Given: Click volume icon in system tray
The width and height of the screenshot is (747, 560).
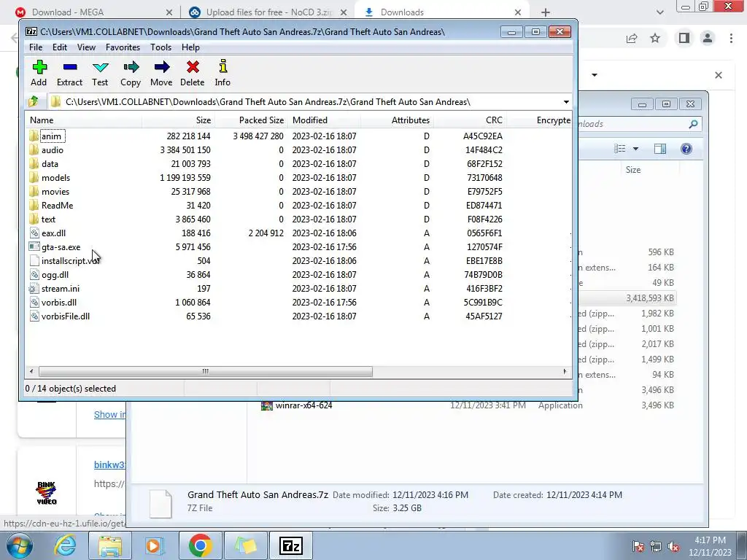Looking at the screenshot, I should click(x=673, y=546).
